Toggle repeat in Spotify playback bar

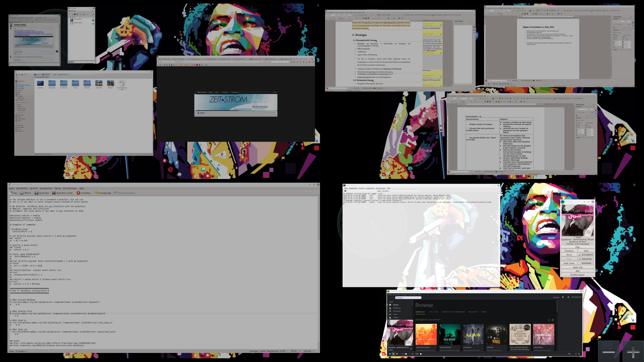point(579,354)
